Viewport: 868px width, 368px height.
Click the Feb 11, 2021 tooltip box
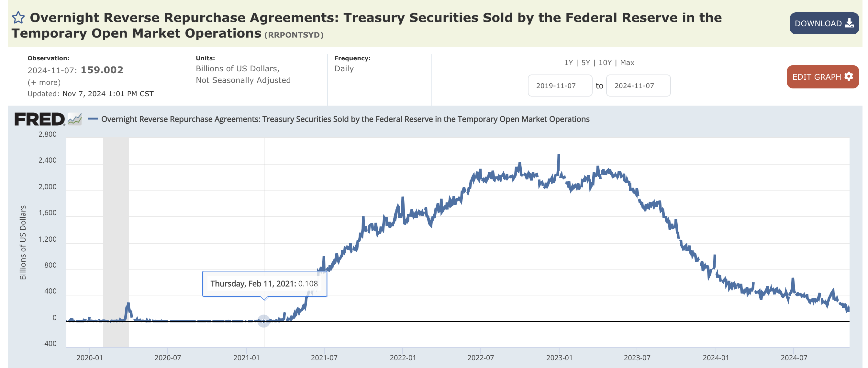point(264,284)
